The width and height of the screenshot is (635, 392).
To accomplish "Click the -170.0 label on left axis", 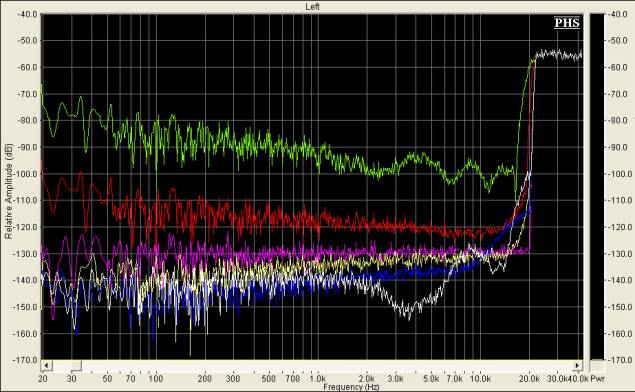I will tap(28, 360).
